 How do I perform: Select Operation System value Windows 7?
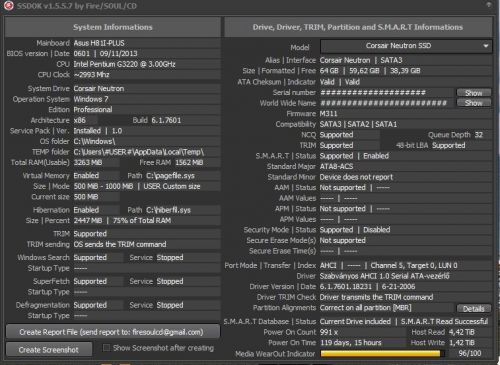tap(91, 99)
